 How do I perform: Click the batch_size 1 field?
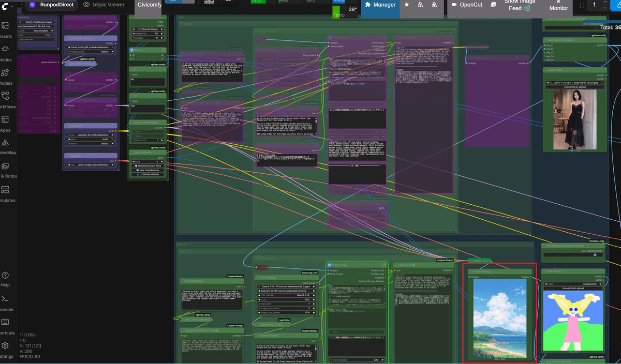click(x=148, y=140)
